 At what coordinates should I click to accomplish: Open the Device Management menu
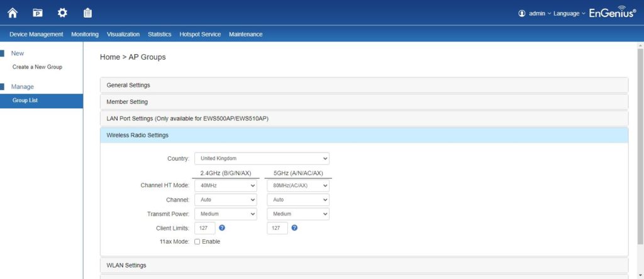pyautogui.click(x=36, y=34)
